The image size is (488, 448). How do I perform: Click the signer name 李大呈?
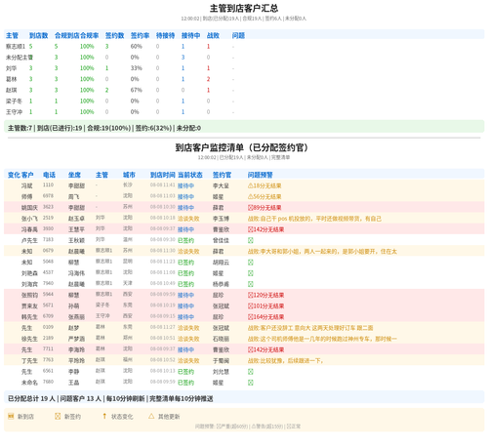click(x=221, y=185)
